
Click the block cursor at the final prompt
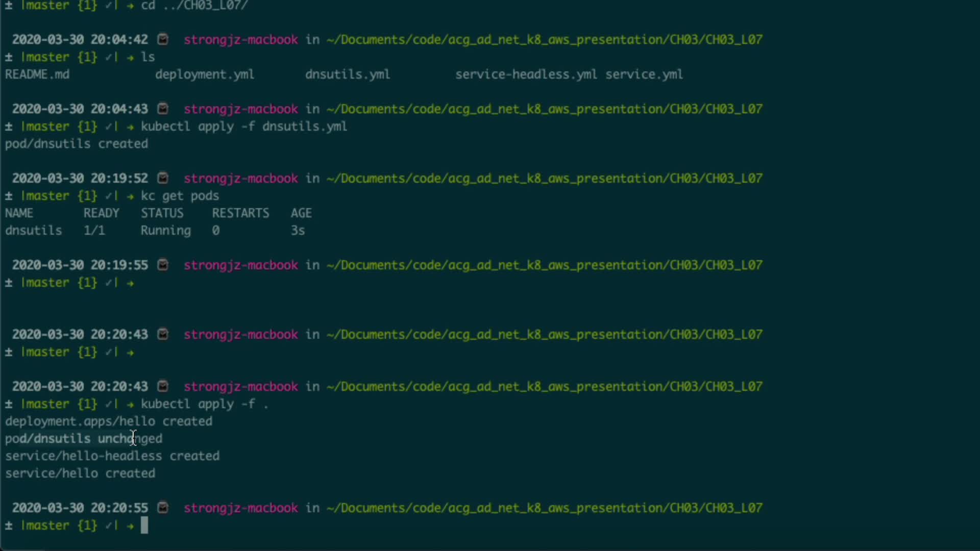click(144, 525)
